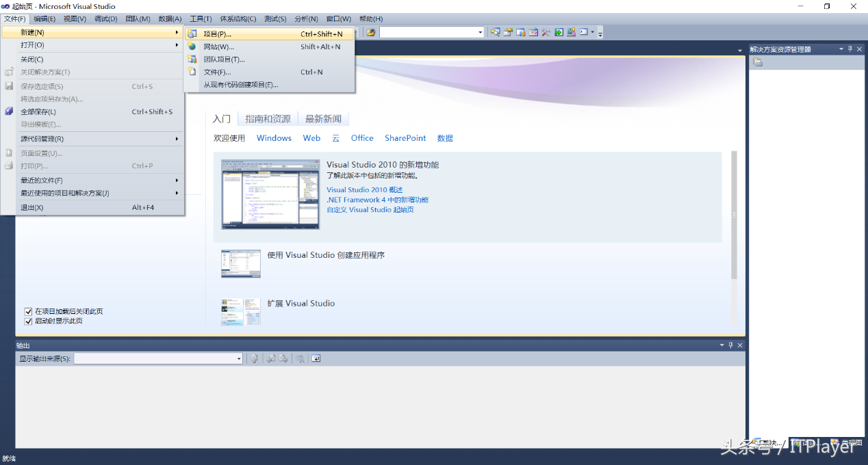The height and width of the screenshot is (465, 868).
Task: Click the Windows link on Start Page
Action: tap(274, 138)
